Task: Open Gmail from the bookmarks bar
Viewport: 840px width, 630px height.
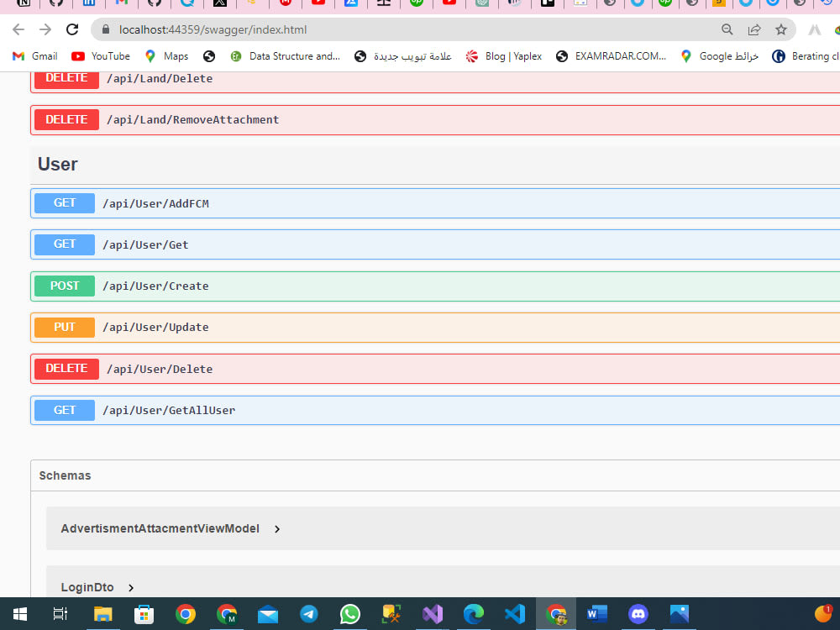Action: tap(34, 56)
